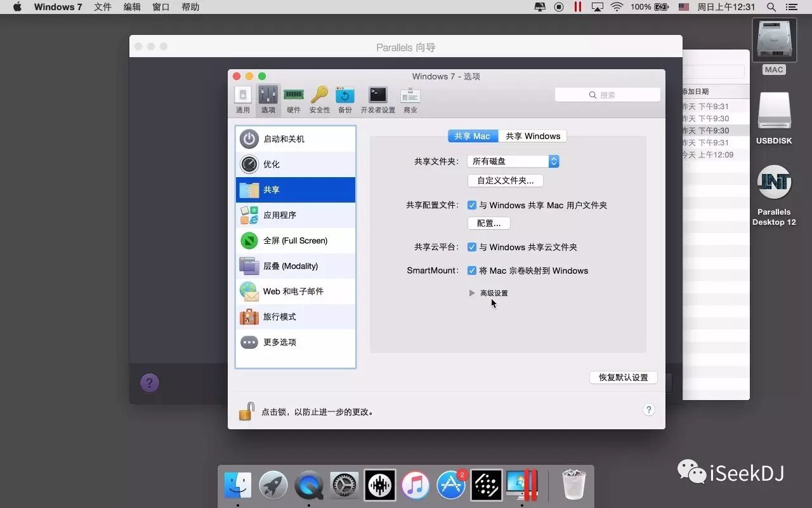Click the 恢复默认设置 button
This screenshot has height=508, width=812.
pyautogui.click(x=624, y=378)
